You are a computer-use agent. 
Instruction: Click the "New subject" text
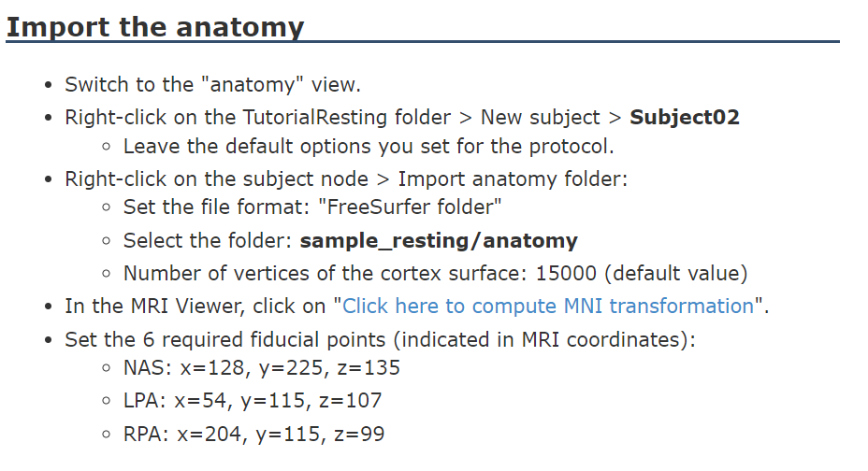coord(541,117)
